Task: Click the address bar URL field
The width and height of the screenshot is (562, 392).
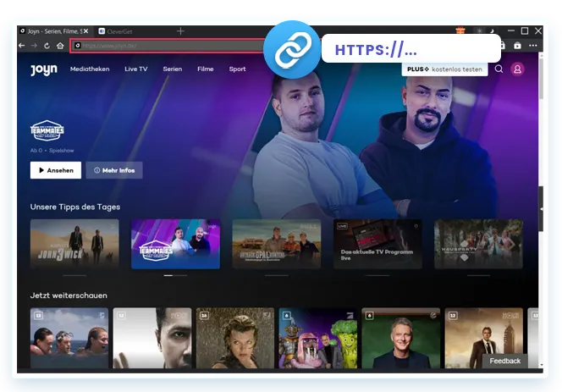Action: (168, 46)
